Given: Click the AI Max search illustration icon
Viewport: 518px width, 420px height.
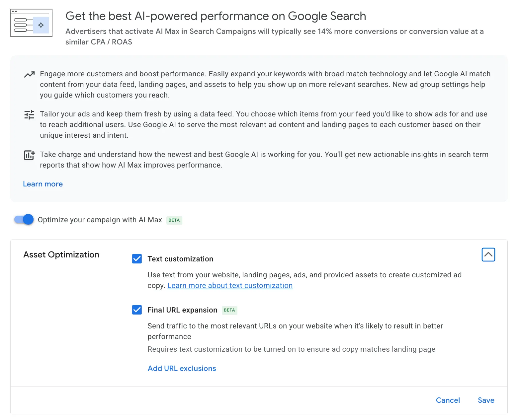Looking at the screenshot, I should click(x=32, y=23).
